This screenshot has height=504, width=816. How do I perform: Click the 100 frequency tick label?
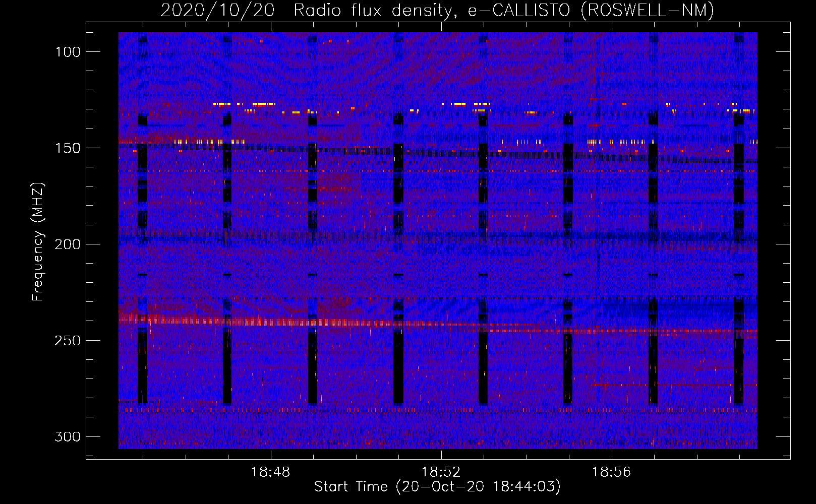click(68, 51)
